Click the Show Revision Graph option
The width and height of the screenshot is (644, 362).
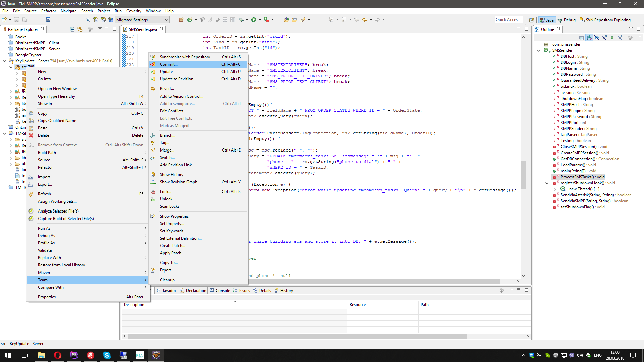(x=179, y=182)
